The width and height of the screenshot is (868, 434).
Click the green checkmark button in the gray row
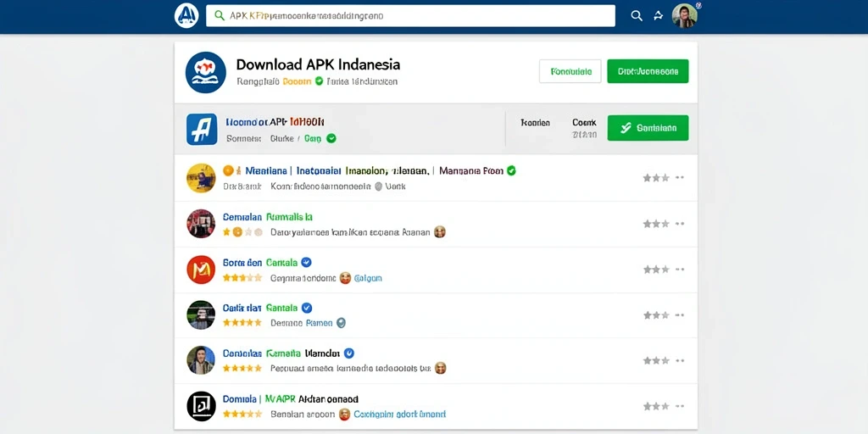pyautogui.click(x=648, y=128)
